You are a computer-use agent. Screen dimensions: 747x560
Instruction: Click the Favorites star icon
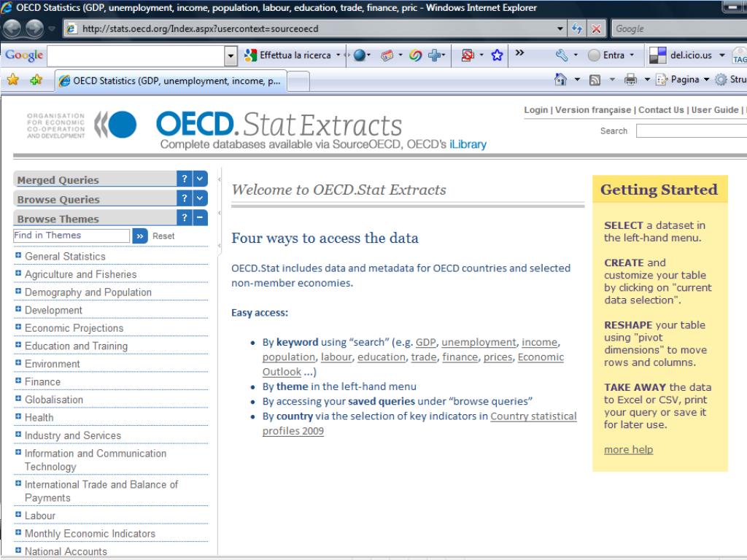click(x=13, y=79)
